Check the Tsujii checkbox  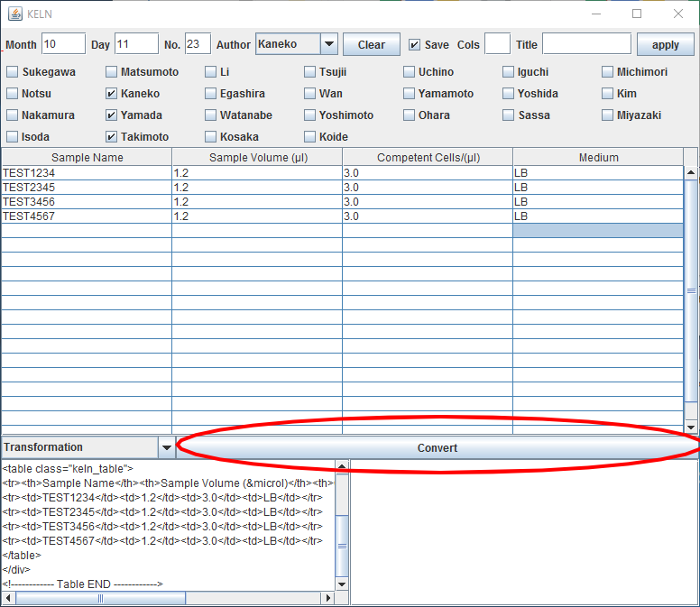coord(309,72)
